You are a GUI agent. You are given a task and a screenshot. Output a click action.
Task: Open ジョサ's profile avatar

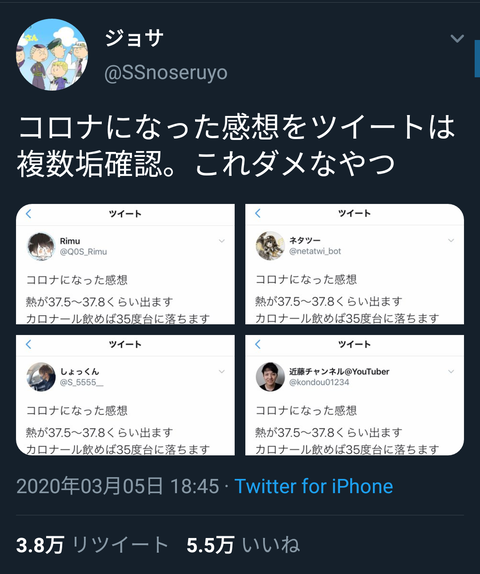(x=52, y=55)
